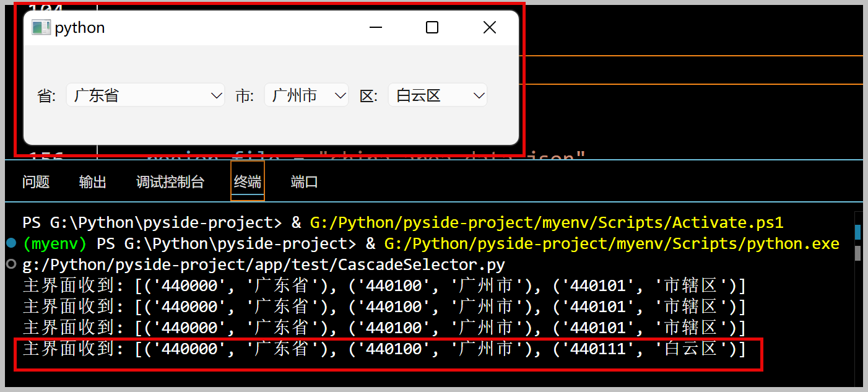
Task: Show the 端口 tab
Action: point(304,181)
